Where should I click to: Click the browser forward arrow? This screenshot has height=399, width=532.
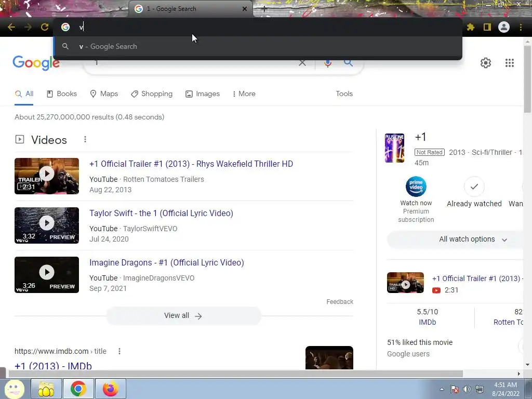pyautogui.click(x=28, y=27)
